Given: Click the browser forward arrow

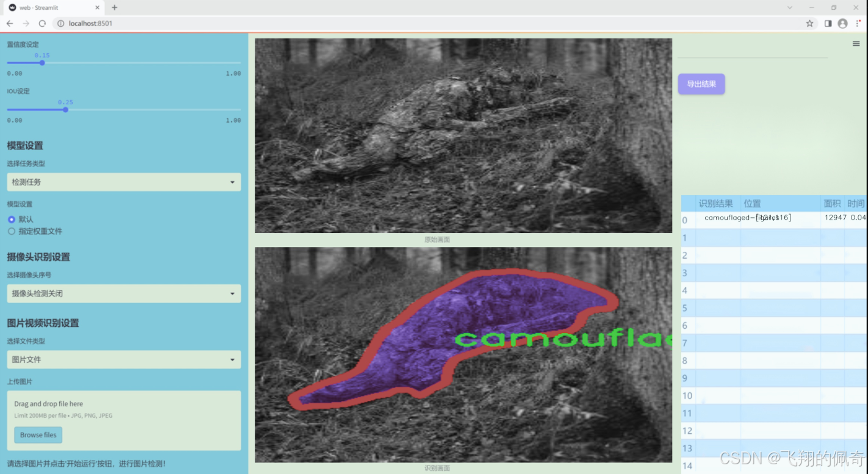Looking at the screenshot, I should 26,23.
